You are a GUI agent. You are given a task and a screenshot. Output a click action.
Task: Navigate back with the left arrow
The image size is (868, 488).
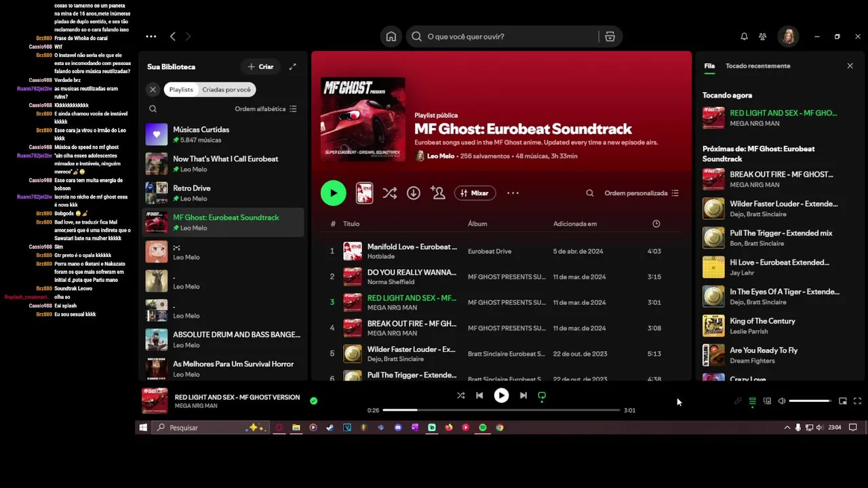point(172,37)
